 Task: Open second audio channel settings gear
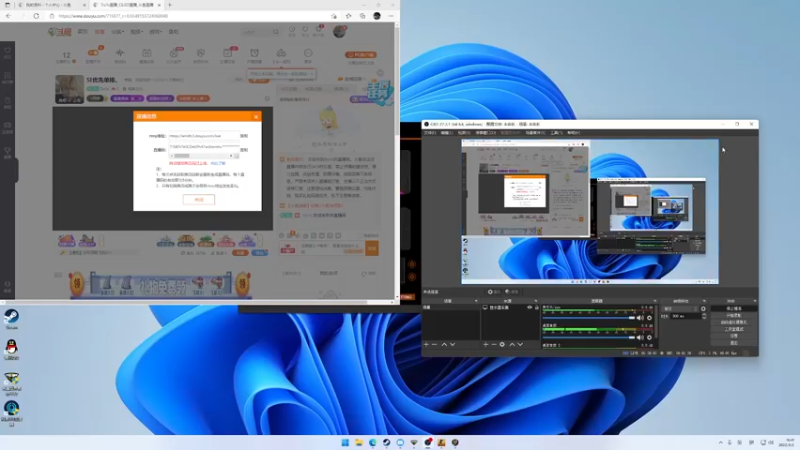pos(649,337)
